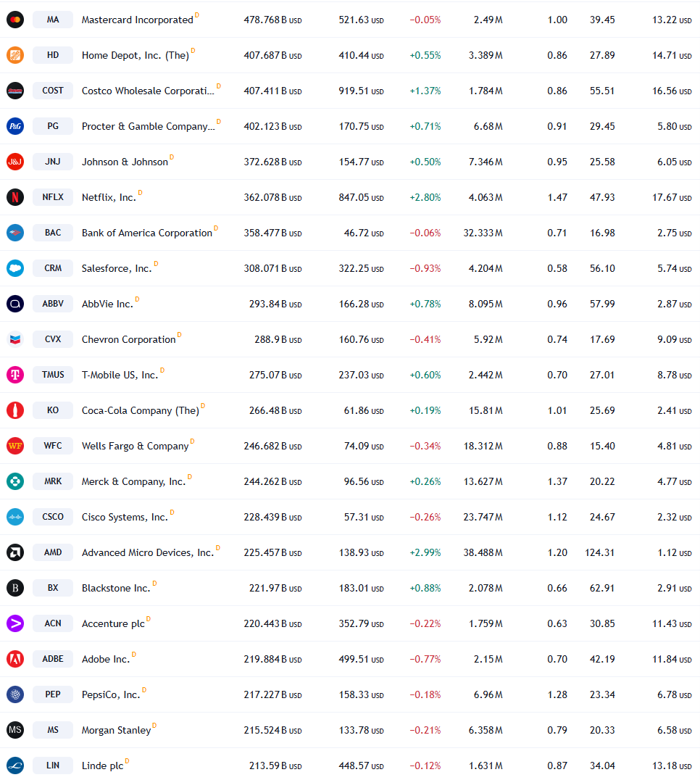Click the Procter & Gamble logo icon
Image resolution: width=700 pixels, height=780 pixels.
[15, 126]
